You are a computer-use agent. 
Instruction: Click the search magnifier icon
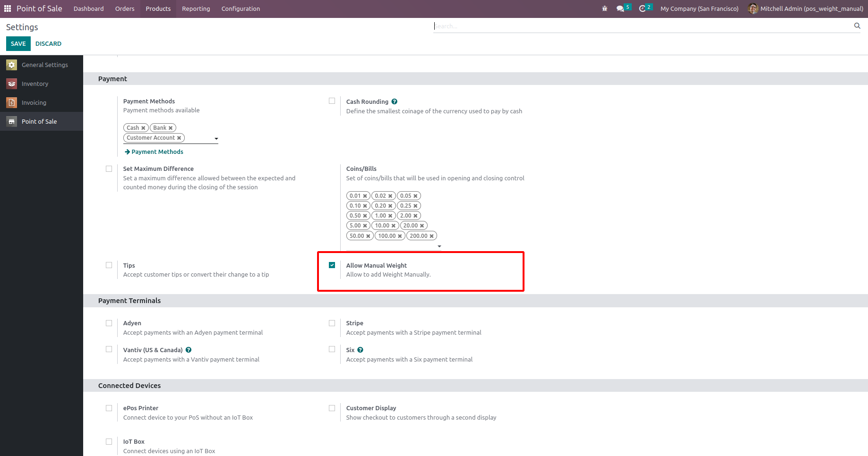tap(857, 26)
